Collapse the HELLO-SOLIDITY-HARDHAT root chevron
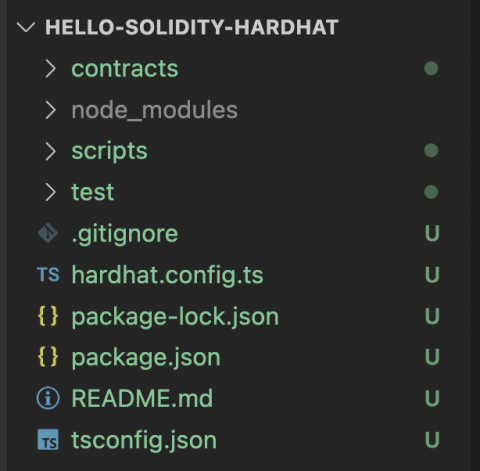 (26, 27)
